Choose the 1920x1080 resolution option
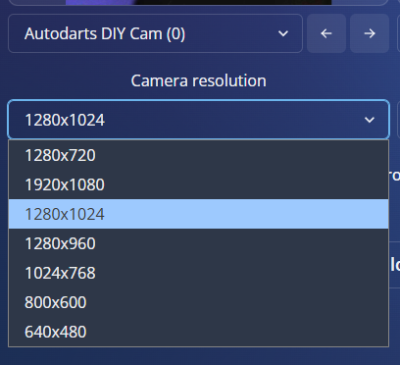The height and width of the screenshot is (365, 400). [x=198, y=184]
